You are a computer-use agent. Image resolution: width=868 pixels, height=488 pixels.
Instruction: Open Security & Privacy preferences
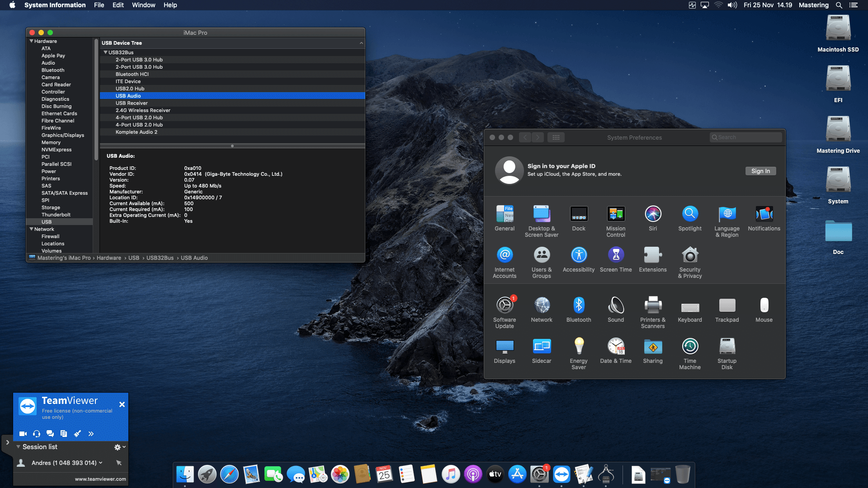point(689,256)
